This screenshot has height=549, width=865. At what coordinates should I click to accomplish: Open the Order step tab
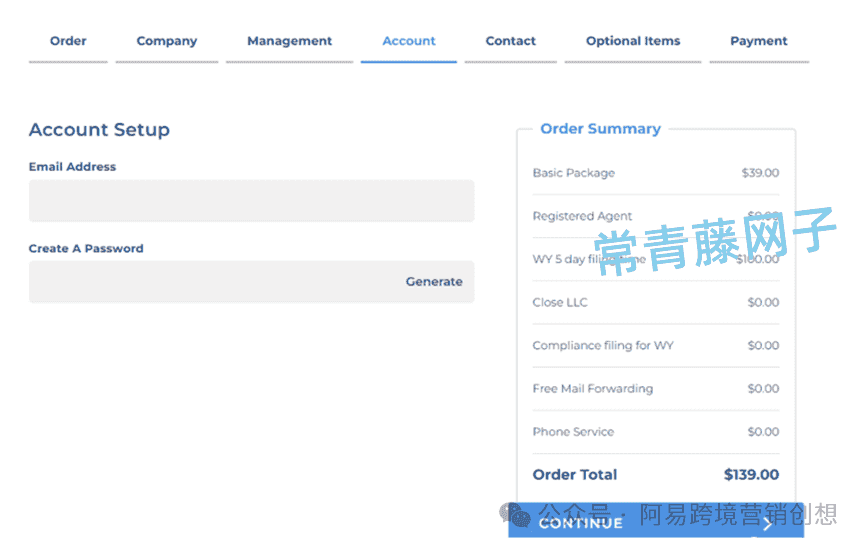coord(68,41)
